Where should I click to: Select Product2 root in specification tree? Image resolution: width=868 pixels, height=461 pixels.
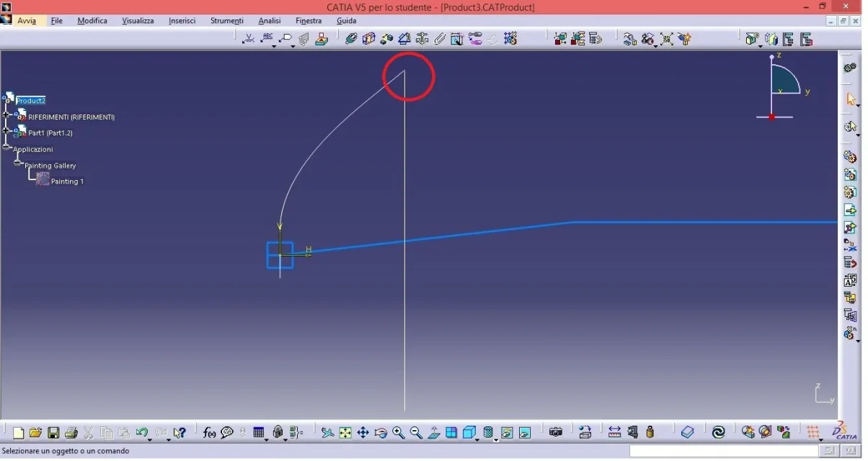pyautogui.click(x=31, y=101)
